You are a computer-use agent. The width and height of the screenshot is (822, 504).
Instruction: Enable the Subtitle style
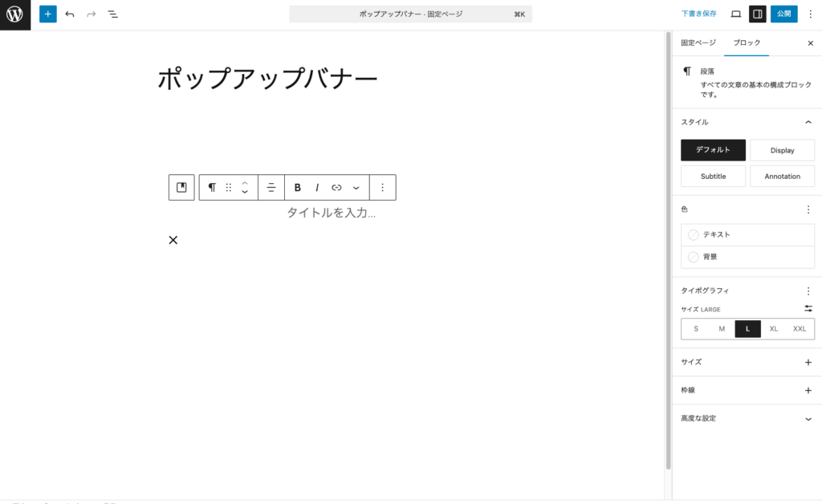[x=713, y=176]
